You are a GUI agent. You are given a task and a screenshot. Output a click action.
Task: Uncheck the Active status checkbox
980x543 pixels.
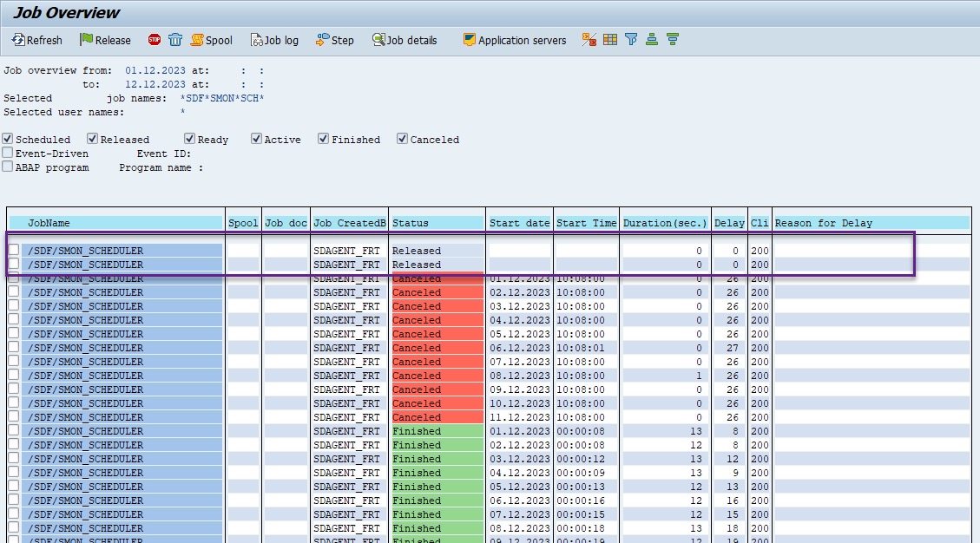click(x=256, y=139)
